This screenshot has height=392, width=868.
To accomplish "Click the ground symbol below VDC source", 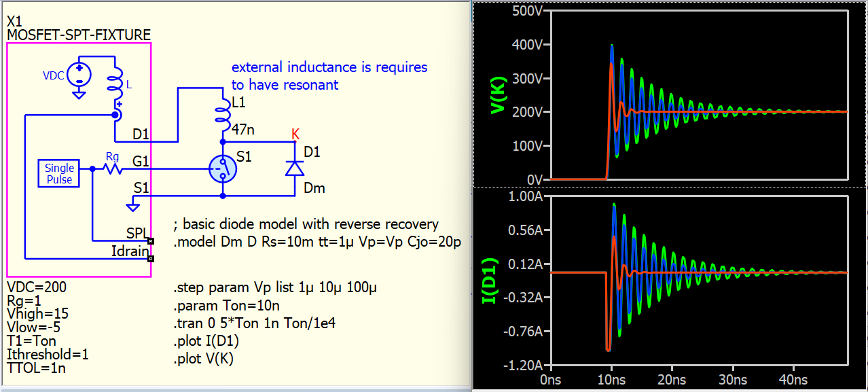I will pyautogui.click(x=79, y=94).
